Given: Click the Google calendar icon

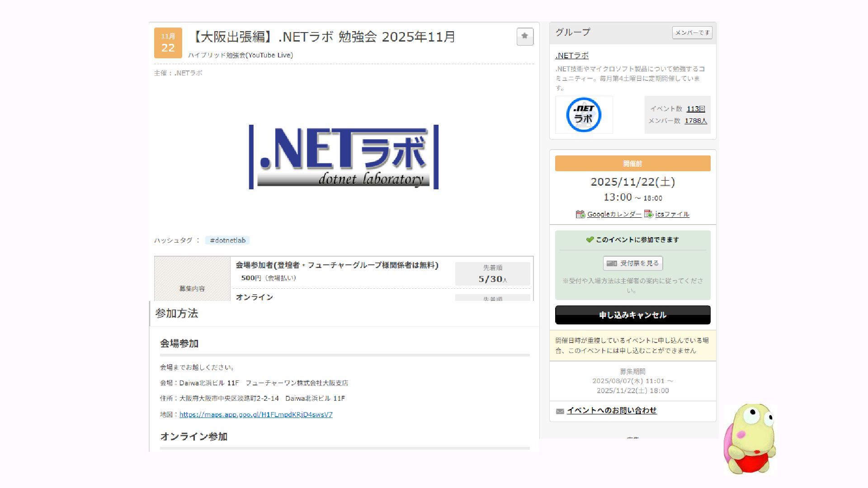Looking at the screenshot, I should click(580, 214).
